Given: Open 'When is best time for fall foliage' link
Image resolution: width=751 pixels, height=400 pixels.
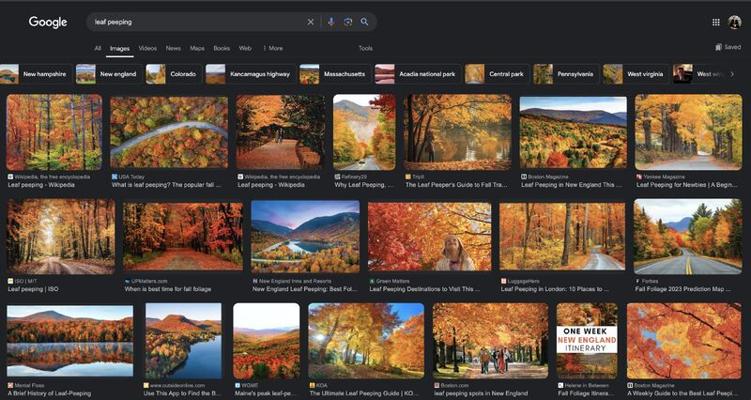Looking at the screenshot, I should [x=168, y=289].
